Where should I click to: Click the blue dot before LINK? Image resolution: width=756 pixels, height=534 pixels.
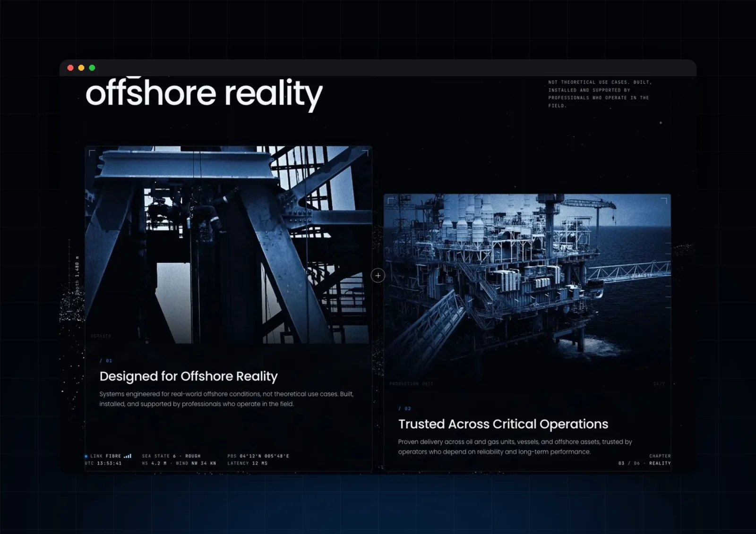(x=86, y=456)
